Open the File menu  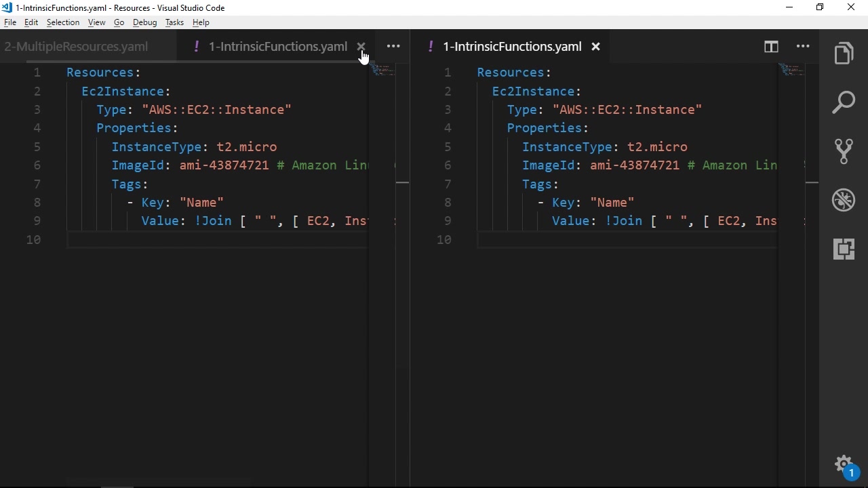(x=10, y=22)
